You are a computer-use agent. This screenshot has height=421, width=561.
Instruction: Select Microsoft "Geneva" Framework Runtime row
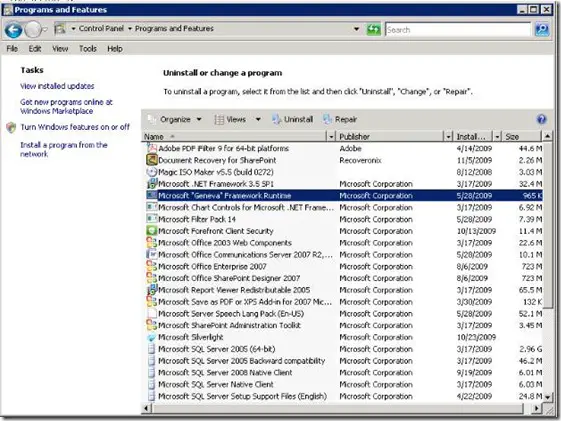[x=344, y=195]
